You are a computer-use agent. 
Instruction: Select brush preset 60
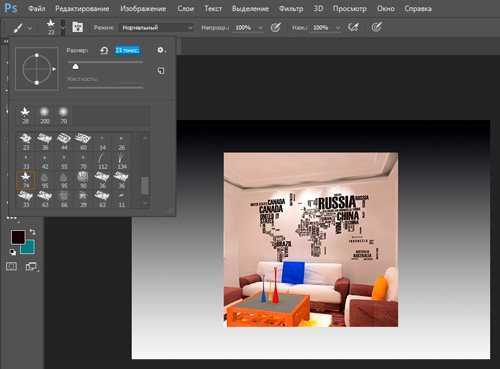click(x=83, y=141)
